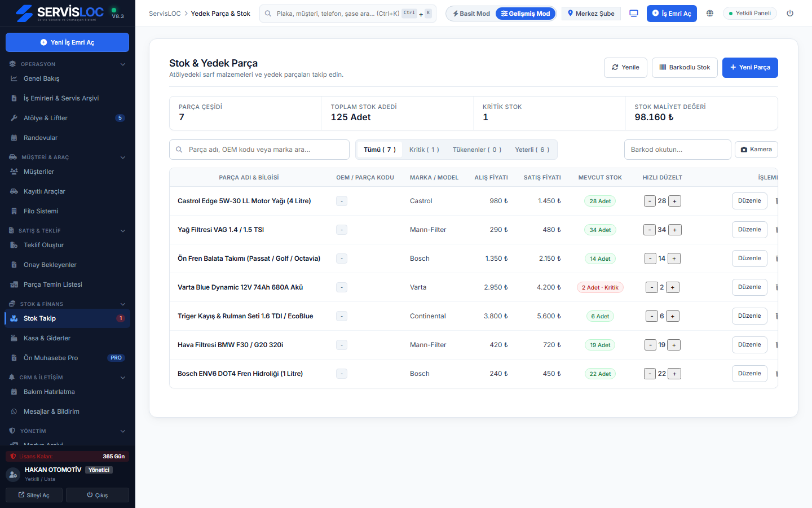Open Teklif Oluştur page

click(68, 245)
